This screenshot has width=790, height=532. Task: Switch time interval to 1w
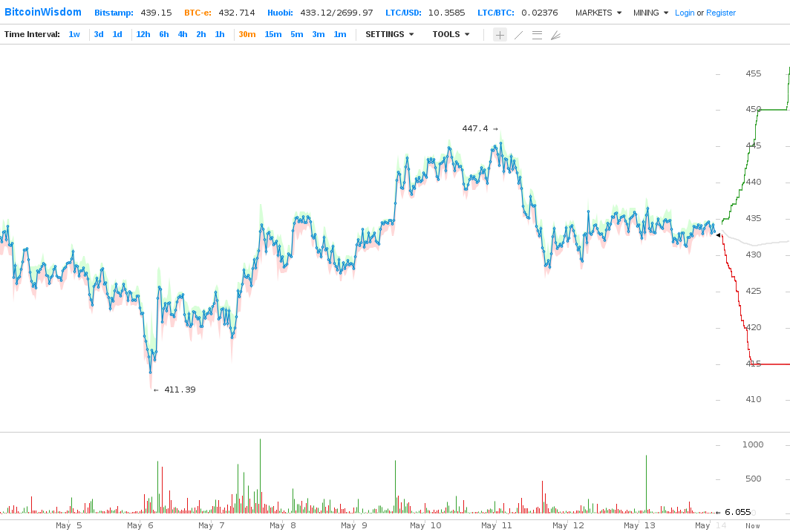tap(74, 35)
